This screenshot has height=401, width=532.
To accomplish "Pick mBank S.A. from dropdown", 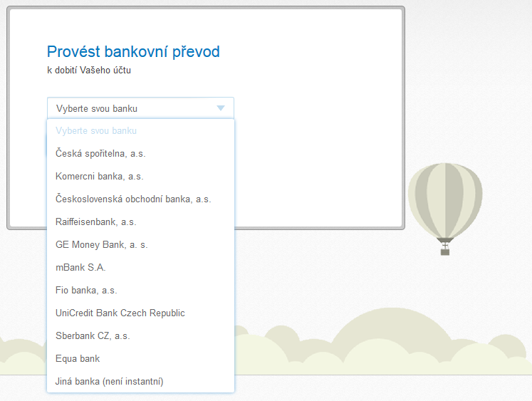I will [140, 267].
